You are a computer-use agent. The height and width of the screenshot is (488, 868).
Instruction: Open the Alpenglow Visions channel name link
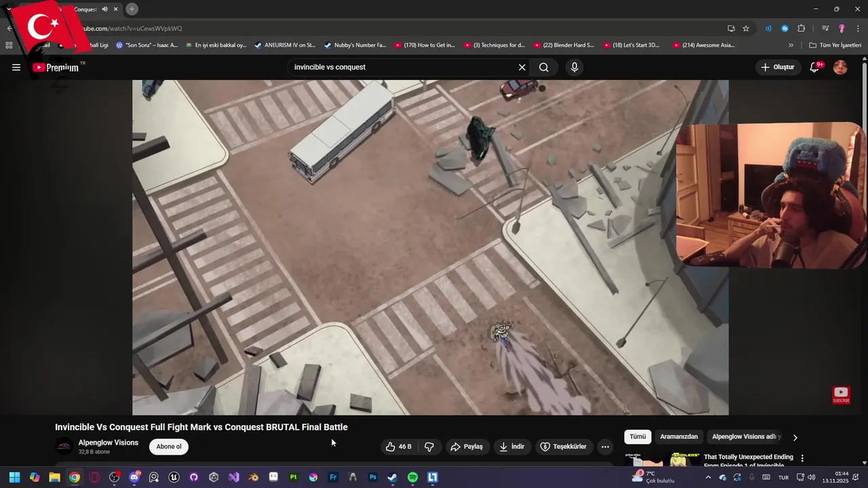coord(108,443)
